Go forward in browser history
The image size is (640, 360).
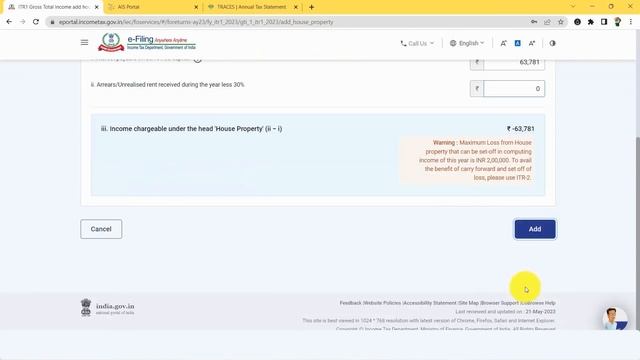coord(22,22)
